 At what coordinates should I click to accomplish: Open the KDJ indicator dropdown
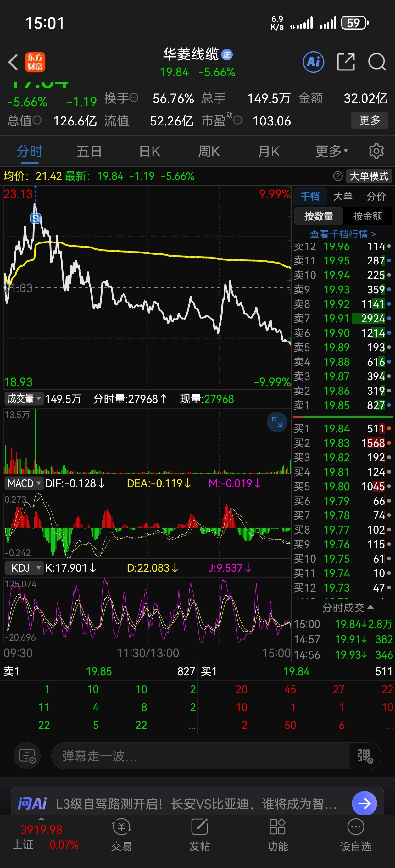coord(24,568)
